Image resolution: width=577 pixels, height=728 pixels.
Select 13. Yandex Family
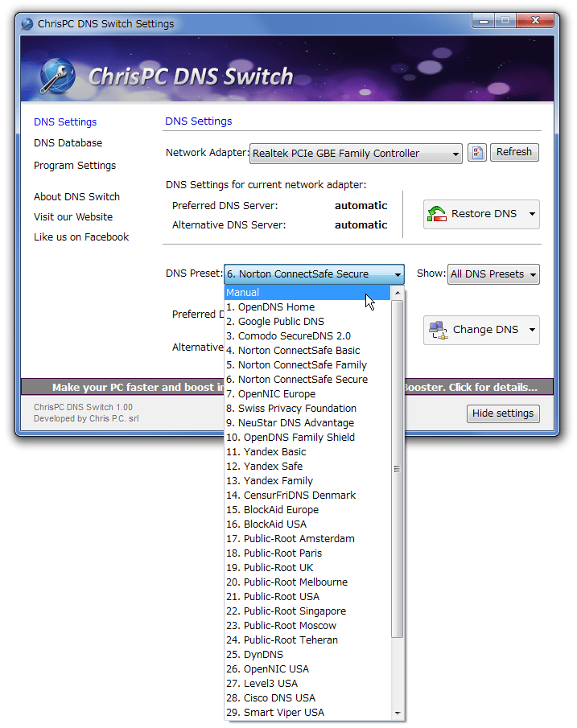tap(307, 480)
